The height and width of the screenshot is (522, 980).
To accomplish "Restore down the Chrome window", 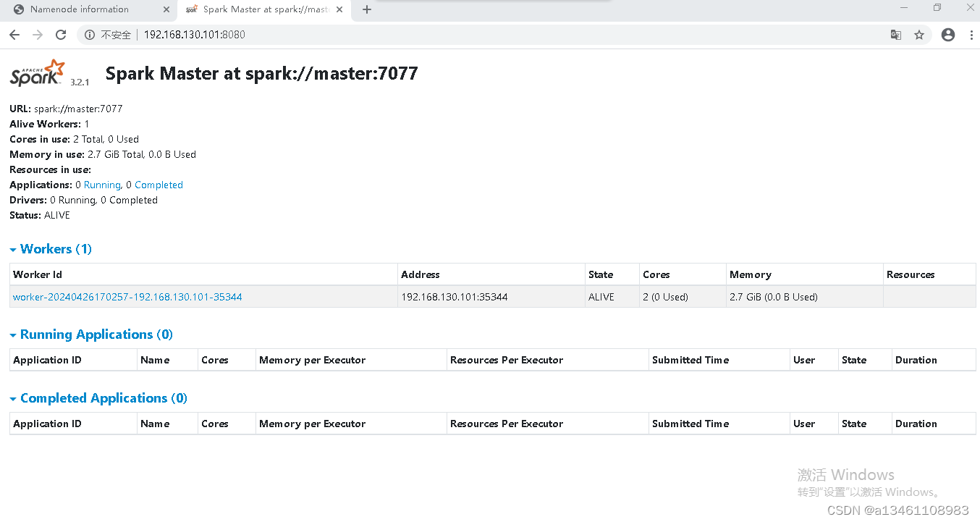I will [937, 8].
